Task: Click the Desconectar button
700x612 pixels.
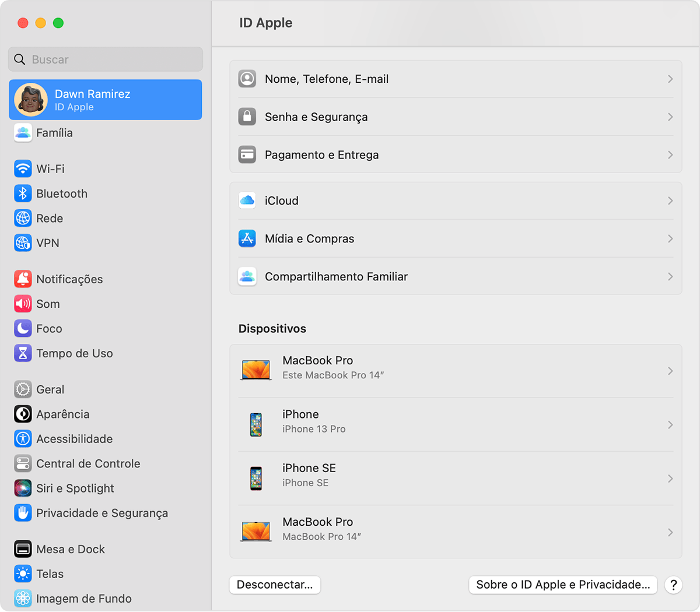Action: [275, 585]
